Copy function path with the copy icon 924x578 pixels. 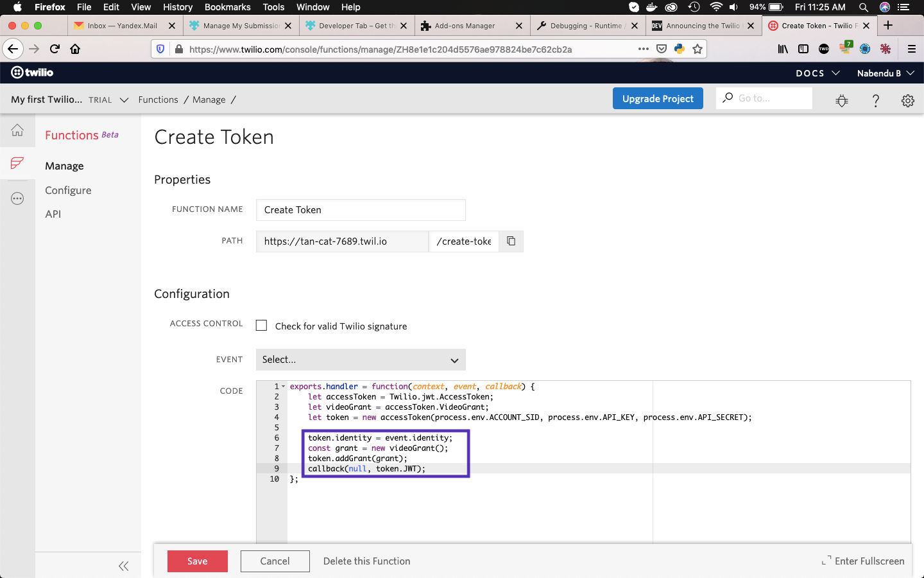[511, 241]
